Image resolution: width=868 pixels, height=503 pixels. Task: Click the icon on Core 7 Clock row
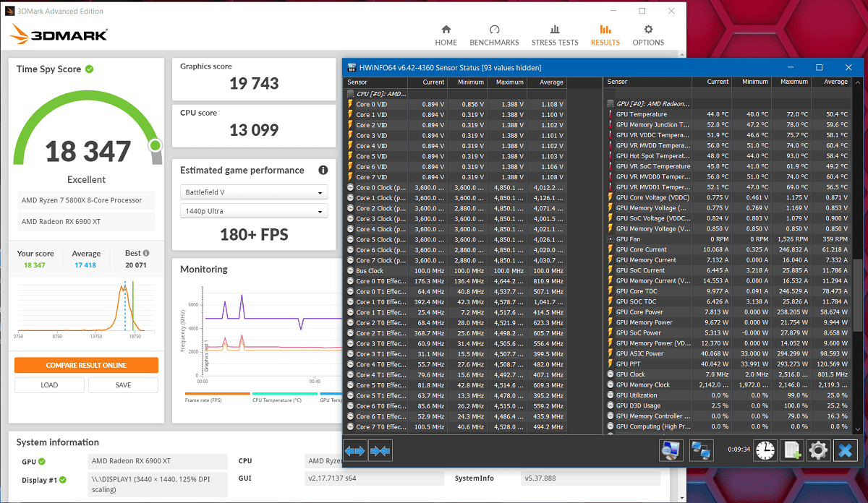coord(351,260)
